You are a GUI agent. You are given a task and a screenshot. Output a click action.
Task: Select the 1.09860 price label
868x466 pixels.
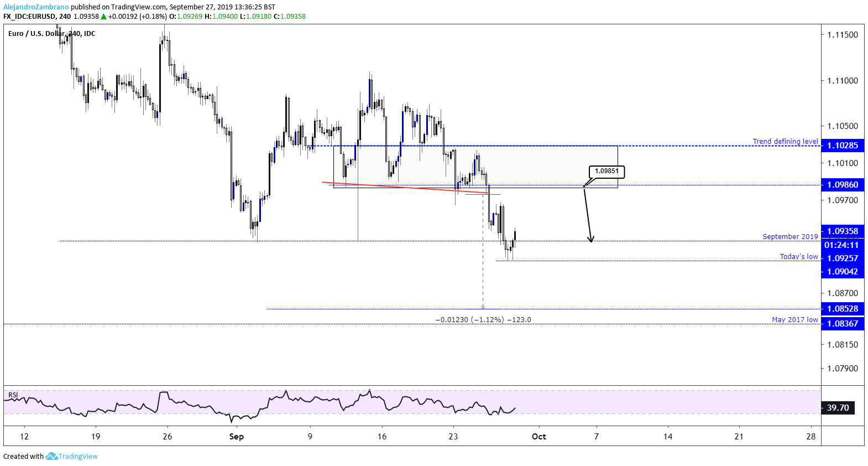pyautogui.click(x=843, y=185)
